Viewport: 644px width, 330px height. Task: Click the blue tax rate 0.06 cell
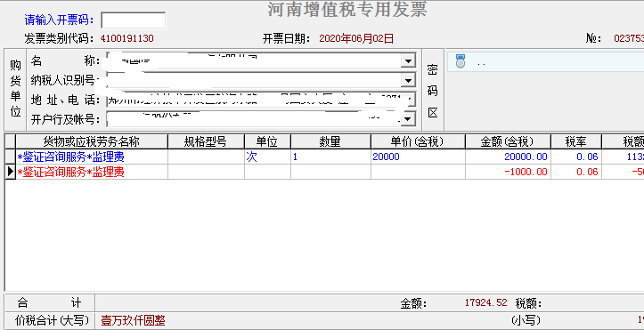point(576,157)
